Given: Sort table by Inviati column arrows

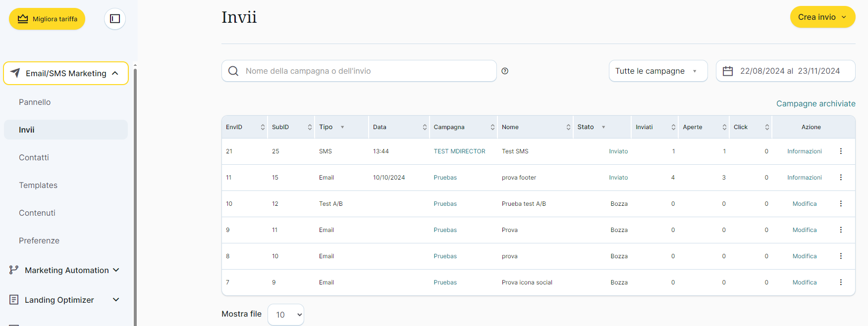Looking at the screenshot, I should 673,127.
